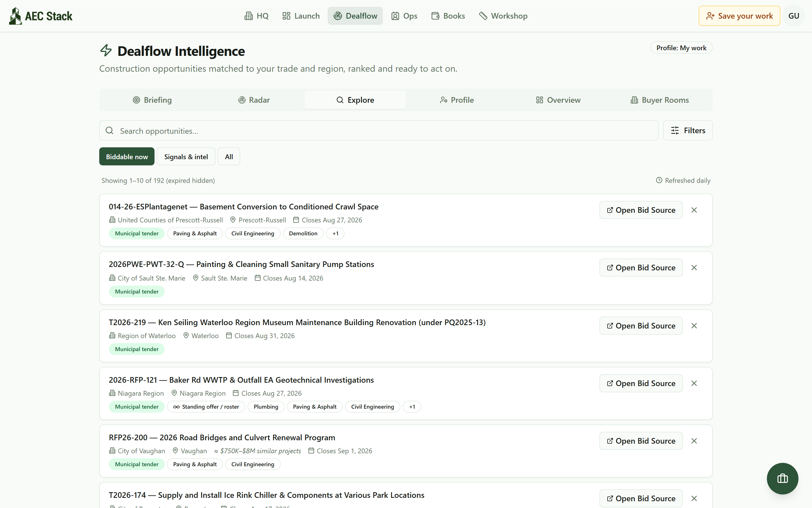Click calendar icon beside Closes Aug 14, 2026

[257, 278]
